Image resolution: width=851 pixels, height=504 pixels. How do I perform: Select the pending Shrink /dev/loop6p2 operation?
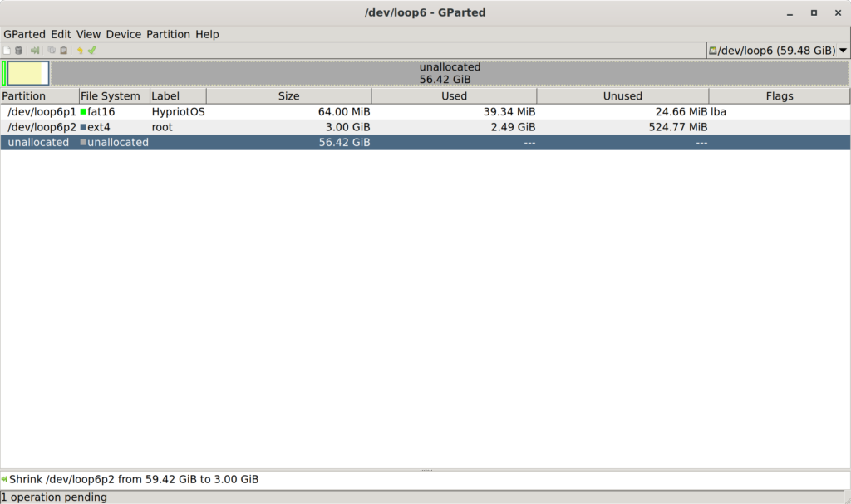tap(133, 479)
